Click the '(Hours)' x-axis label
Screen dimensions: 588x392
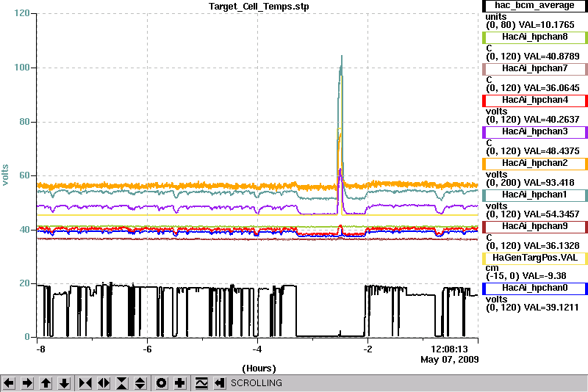pos(259,369)
